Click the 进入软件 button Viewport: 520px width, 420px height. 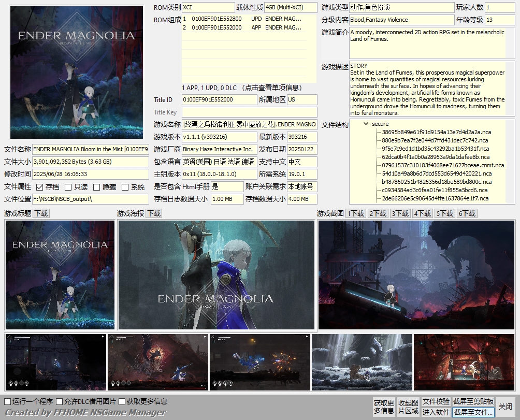(436, 412)
